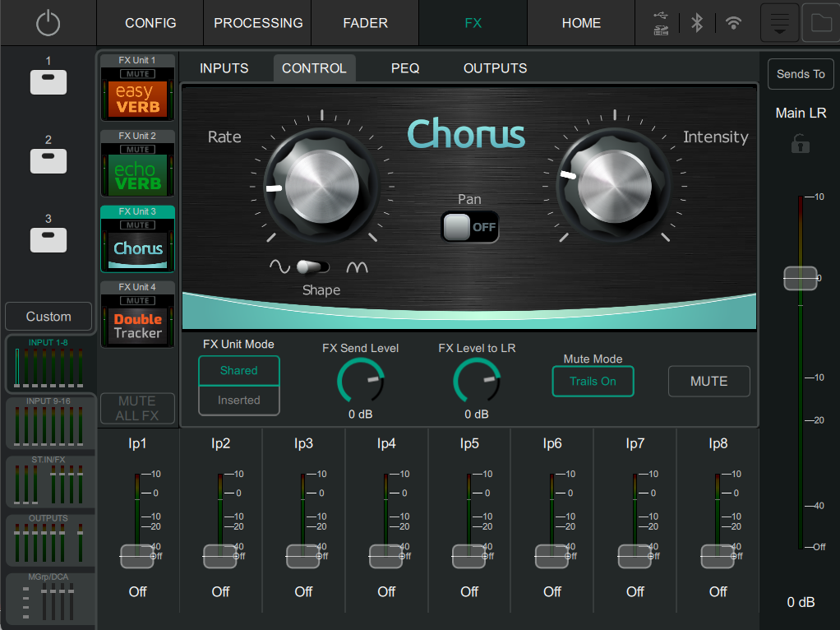Click the Wi-Fi status icon

pyautogui.click(x=733, y=23)
